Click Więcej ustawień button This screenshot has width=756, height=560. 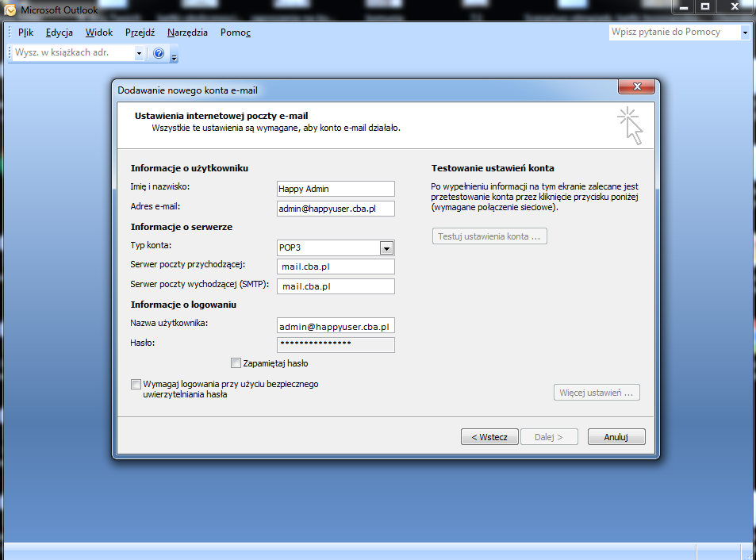(597, 393)
